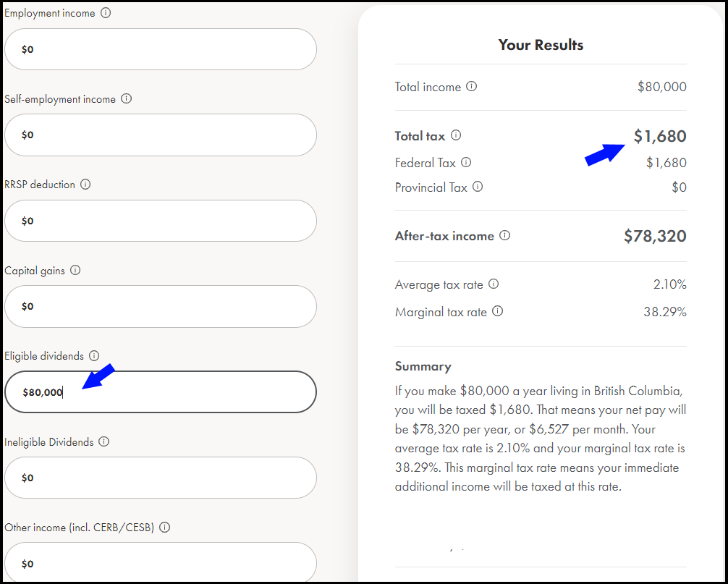Select the RRSP deduction input field

(x=160, y=220)
